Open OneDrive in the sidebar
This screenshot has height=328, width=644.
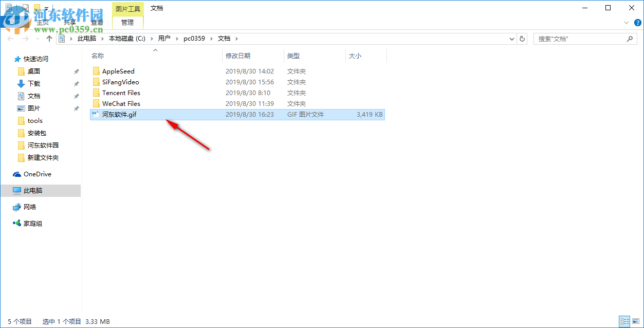point(33,174)
